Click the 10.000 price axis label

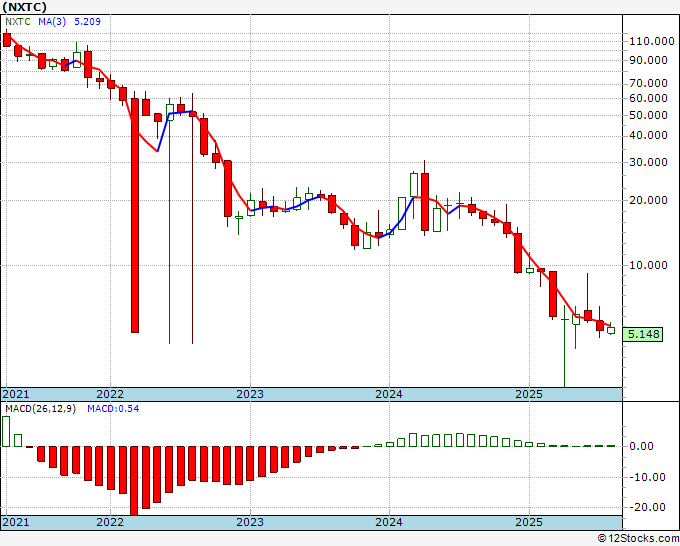pos(648,265)
